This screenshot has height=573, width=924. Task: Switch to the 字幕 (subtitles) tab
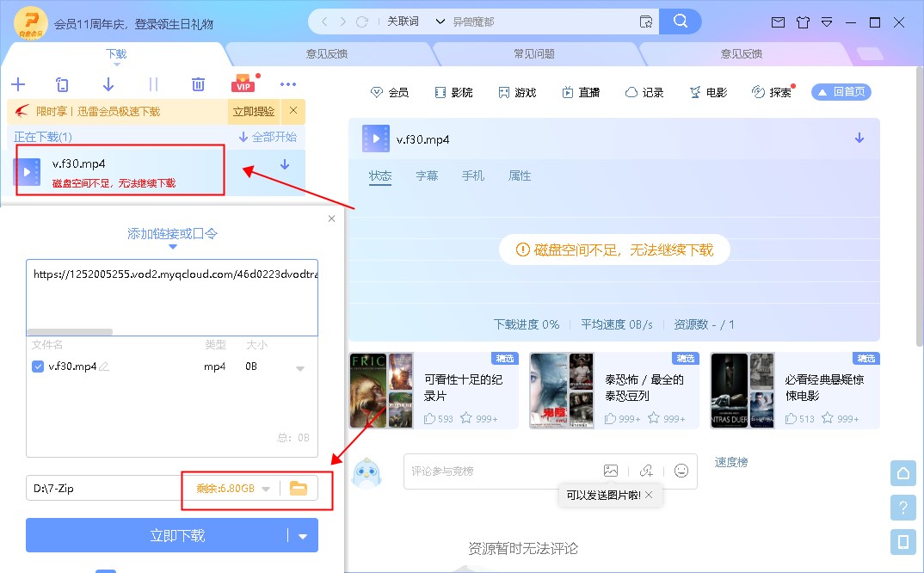pyautogui.click(x=428, y=175)
